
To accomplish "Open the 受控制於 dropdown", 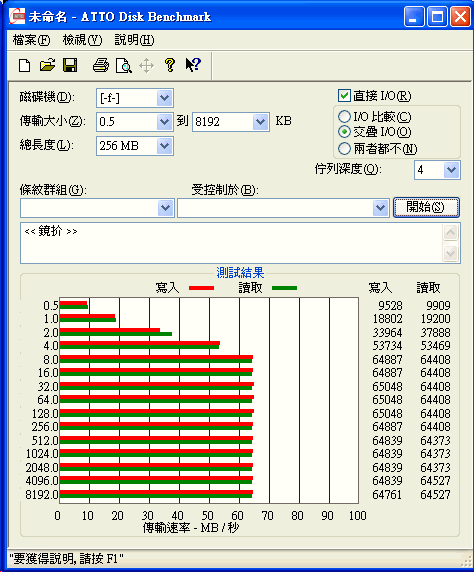I will (x=380, y=208).
